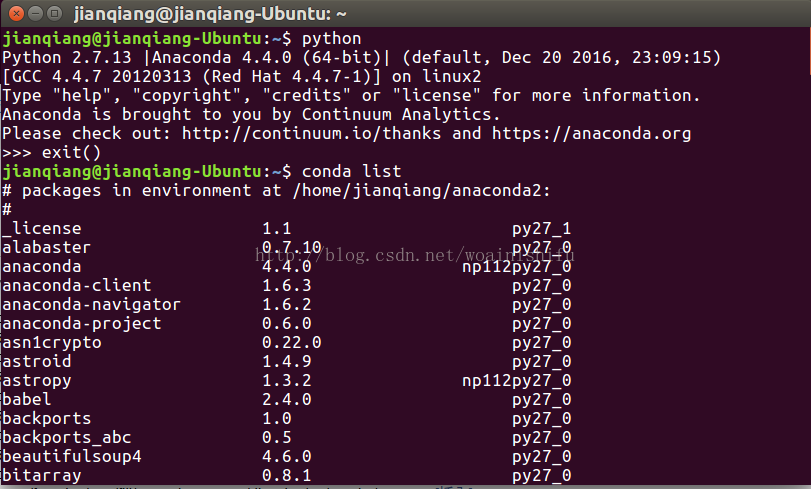The height and width of the screenshot is (489, 811).
Task: Click the title 'jianqiang@jianqiang-Ubuntu: ~'
Action: pyautogui.click(x=210, y=14)
